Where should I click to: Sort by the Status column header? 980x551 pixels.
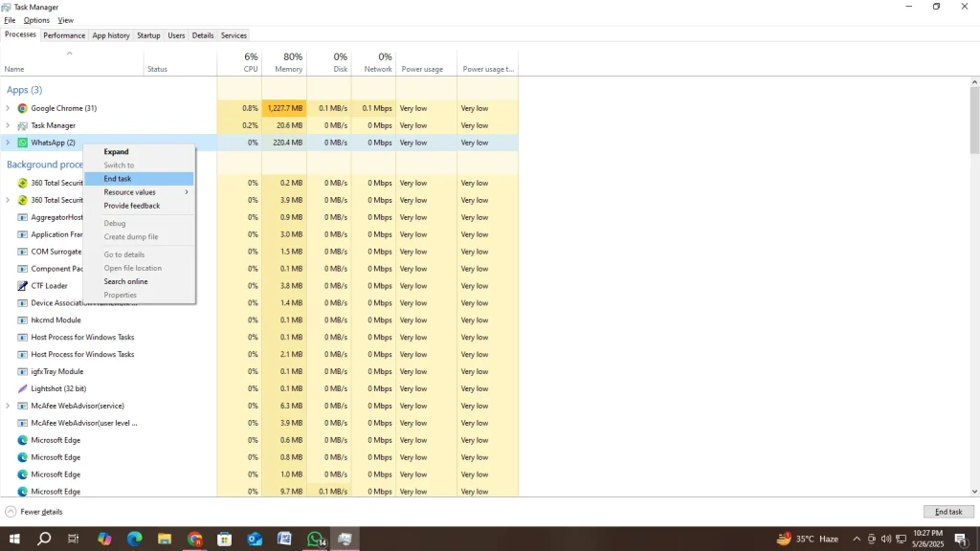[180, 62]
